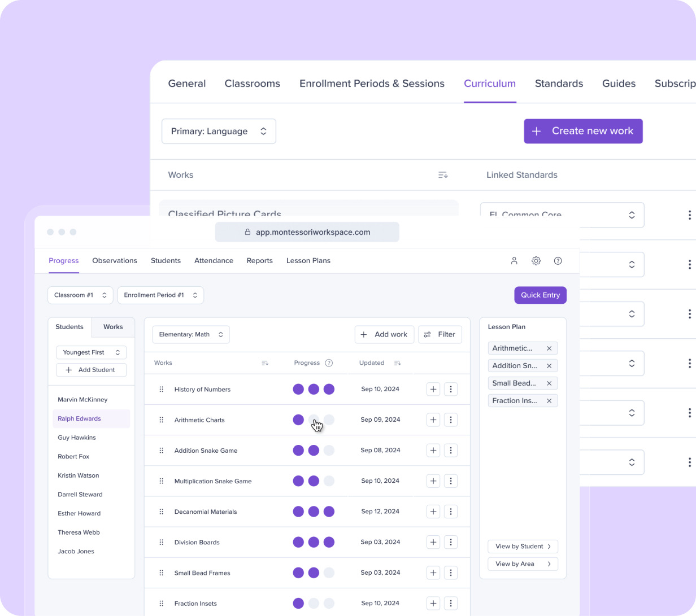
Task: Open the Youngest First sort dropdown
Action: tap(92, 352)
